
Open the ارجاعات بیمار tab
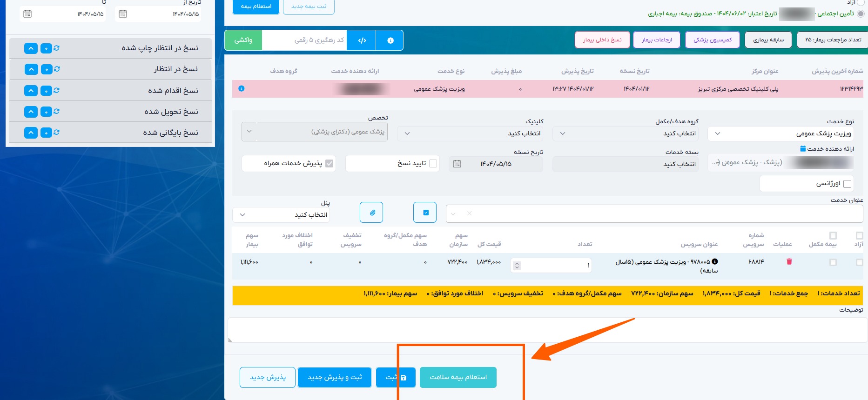click(657, 40)
